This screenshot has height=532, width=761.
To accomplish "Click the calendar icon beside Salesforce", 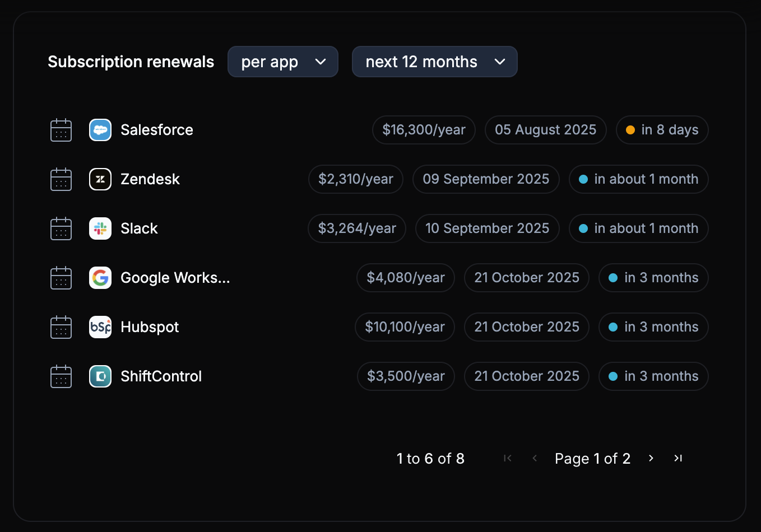I will pos(61,130).
